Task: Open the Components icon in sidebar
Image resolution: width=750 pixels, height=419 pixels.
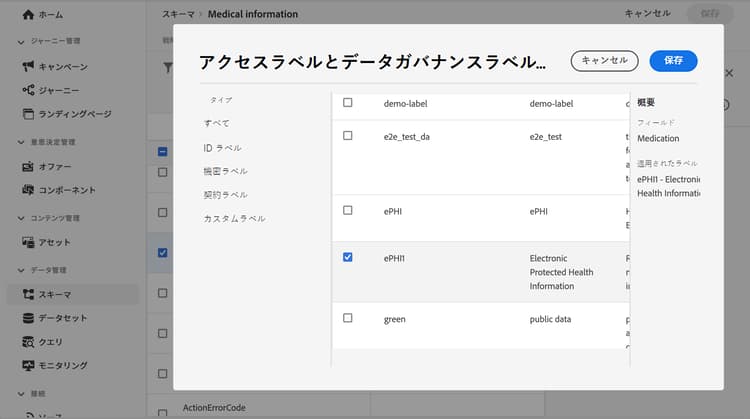Action: [x=28, y=190]
